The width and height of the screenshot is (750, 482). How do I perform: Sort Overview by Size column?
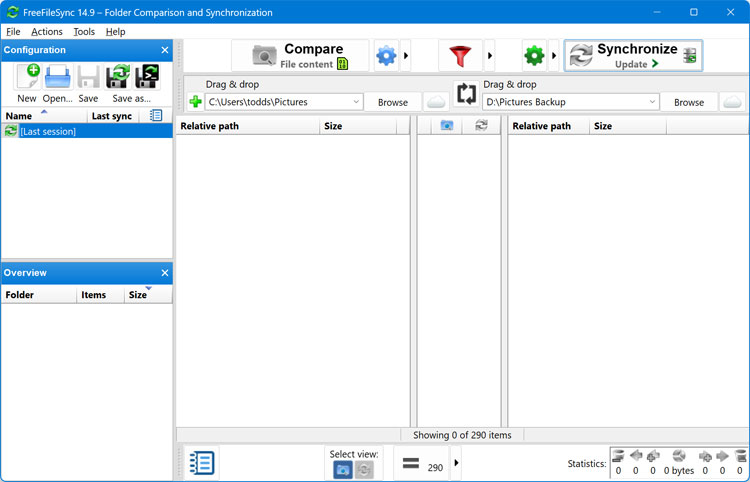click(148, 295)
